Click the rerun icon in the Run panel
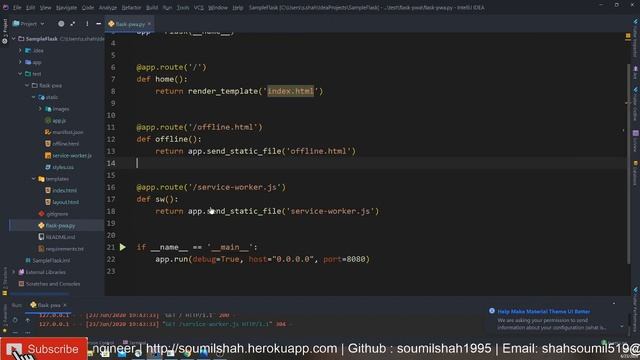The image size is (640, 360). pos(15,320)
